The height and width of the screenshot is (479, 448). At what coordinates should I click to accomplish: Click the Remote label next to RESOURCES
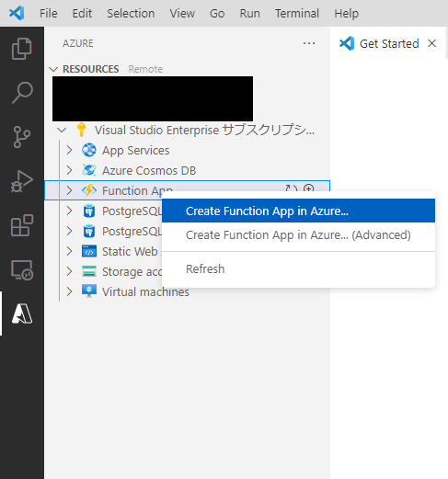145,69
